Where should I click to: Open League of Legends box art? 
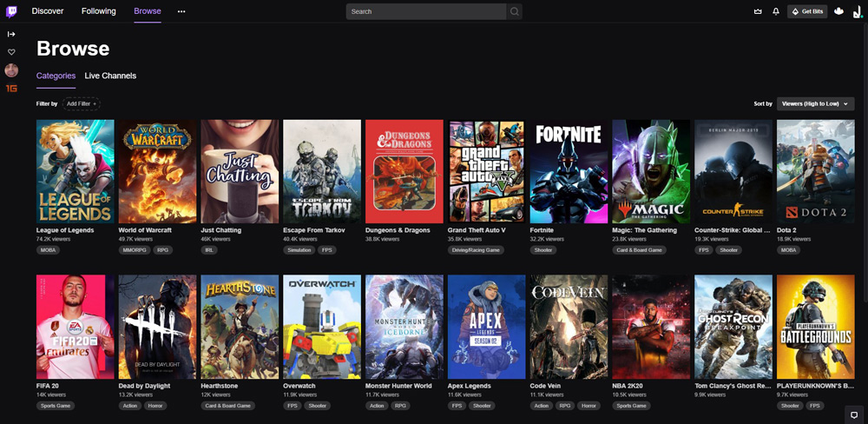pyautogui.click(x=76, y=171)
